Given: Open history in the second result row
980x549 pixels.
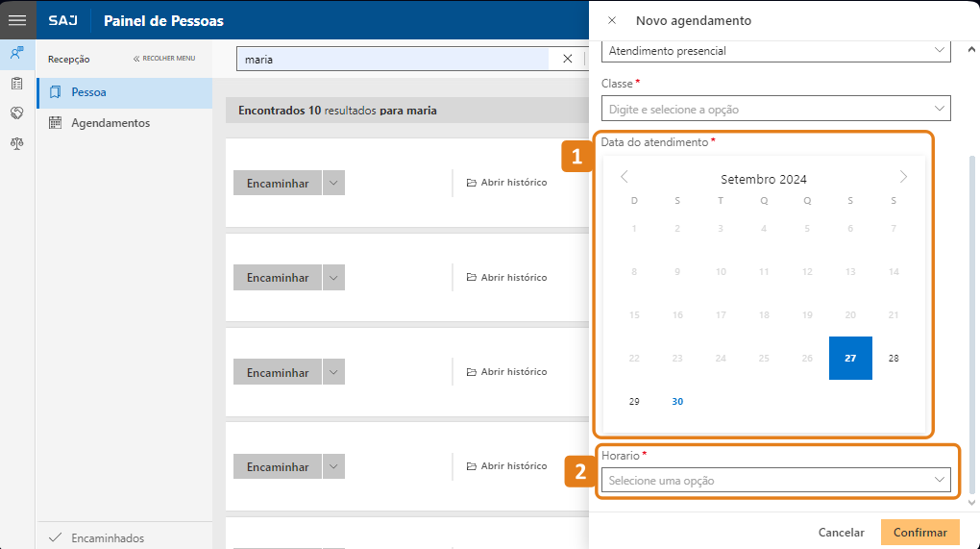Looking at the screenshot, I should pyautogui.click(x=507, y=277).
